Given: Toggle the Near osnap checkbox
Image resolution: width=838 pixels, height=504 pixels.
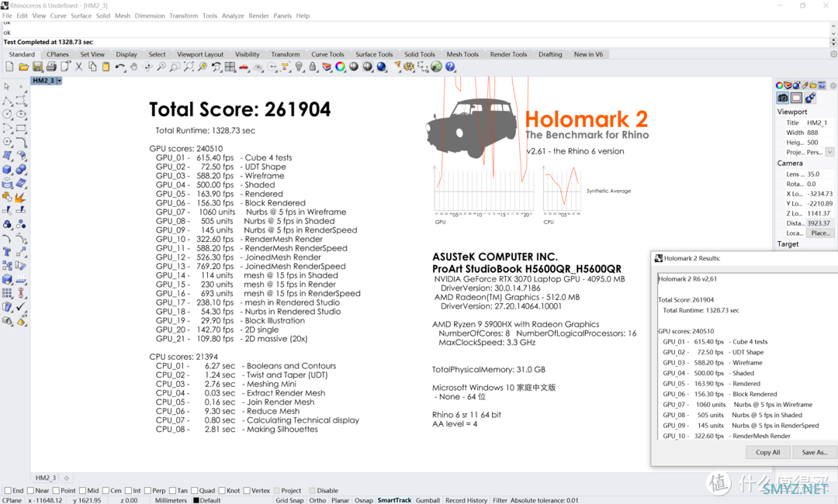Looking at the screenshot, I should click(30, 491).
